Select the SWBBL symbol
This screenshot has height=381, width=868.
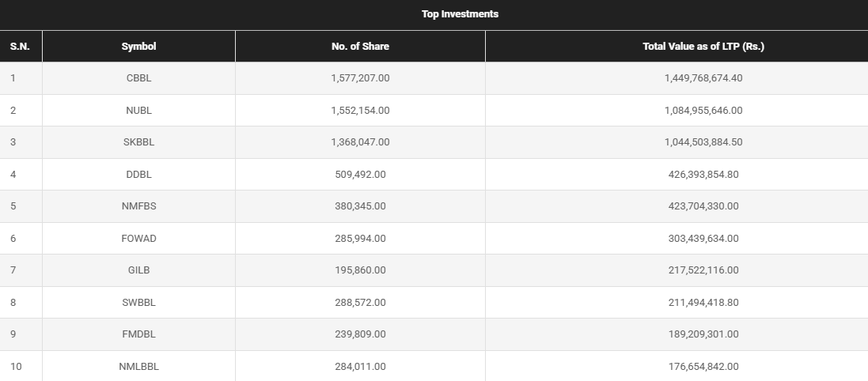pyautogui.click(x=138, y=303)
